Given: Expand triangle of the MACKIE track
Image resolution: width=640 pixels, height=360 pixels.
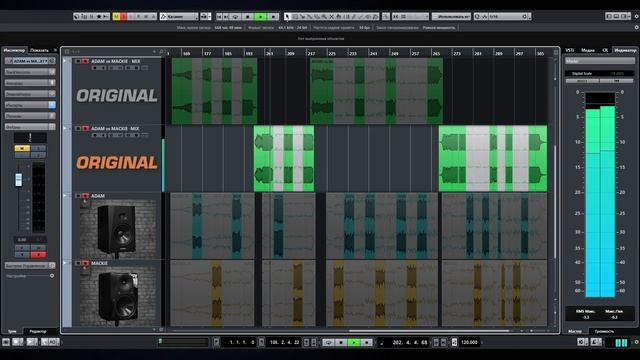Looking at the screenshot, I should (64, 263).
